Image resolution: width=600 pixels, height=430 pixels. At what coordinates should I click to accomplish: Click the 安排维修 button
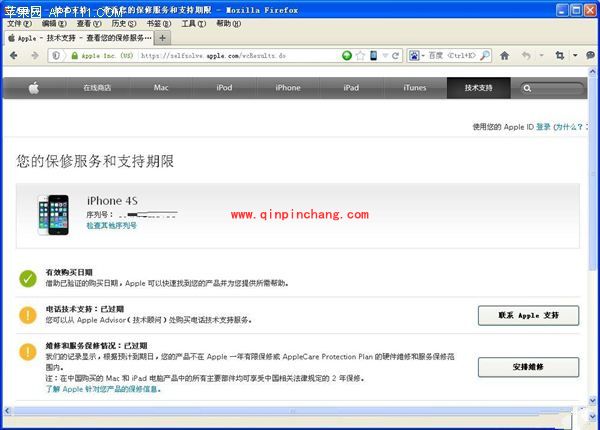coord(528,367)
